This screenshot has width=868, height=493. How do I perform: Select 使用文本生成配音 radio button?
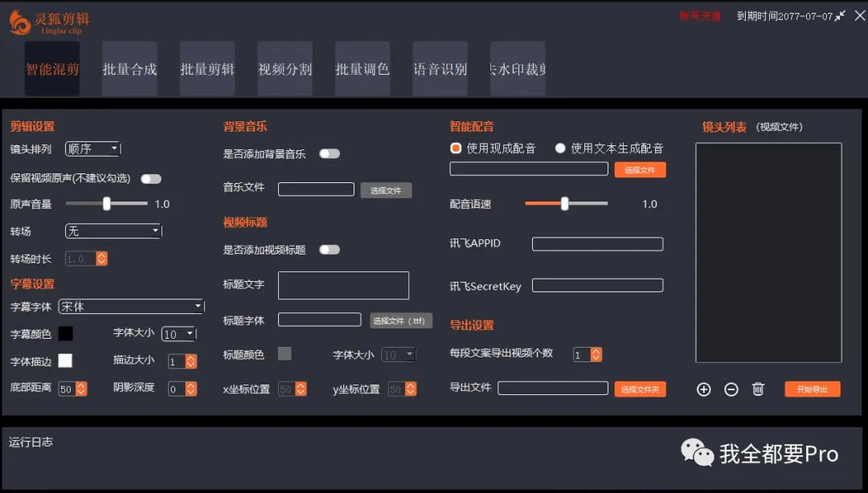click(x=561, y=149)
